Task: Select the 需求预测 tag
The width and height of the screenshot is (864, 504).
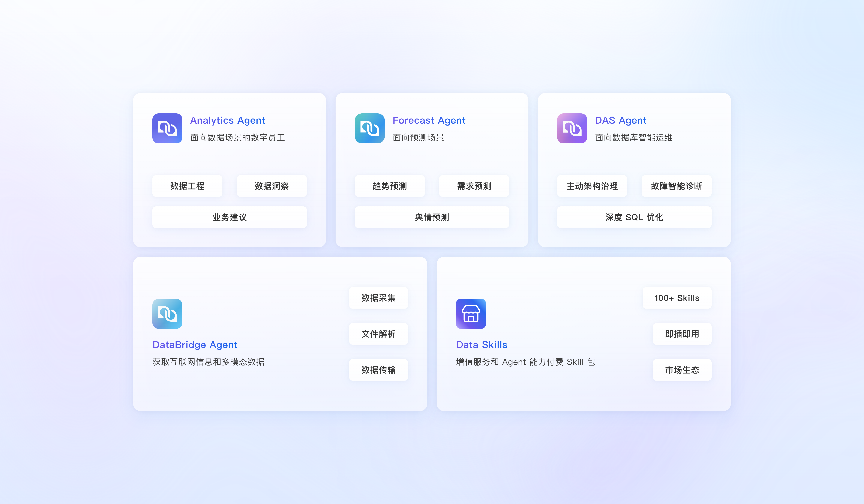Action: 474,186
